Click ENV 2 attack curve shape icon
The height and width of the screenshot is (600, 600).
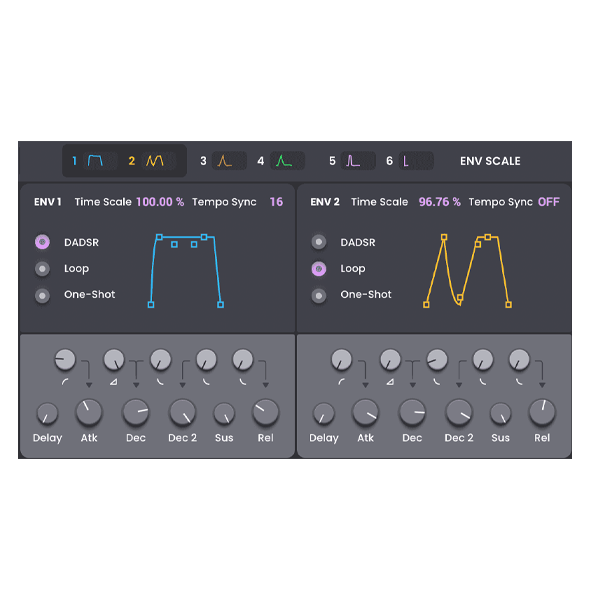tap(341, 382)
